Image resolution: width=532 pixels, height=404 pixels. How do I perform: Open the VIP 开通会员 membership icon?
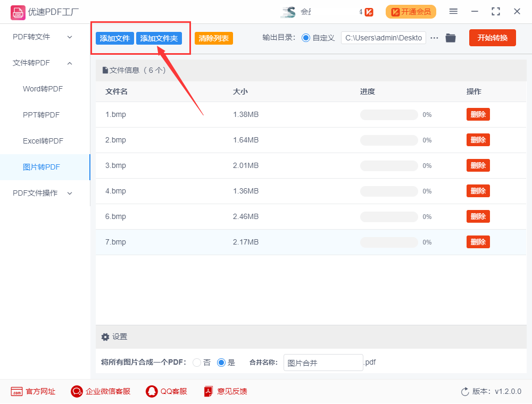point(411,11)
